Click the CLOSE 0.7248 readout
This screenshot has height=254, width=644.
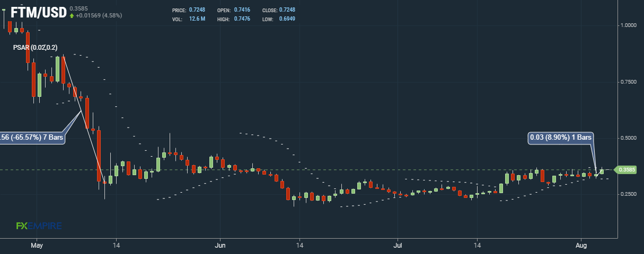point(279,11)
